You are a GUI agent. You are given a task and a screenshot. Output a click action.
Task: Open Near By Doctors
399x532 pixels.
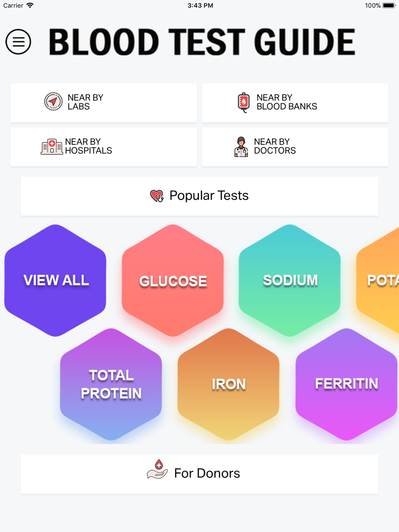295,147
